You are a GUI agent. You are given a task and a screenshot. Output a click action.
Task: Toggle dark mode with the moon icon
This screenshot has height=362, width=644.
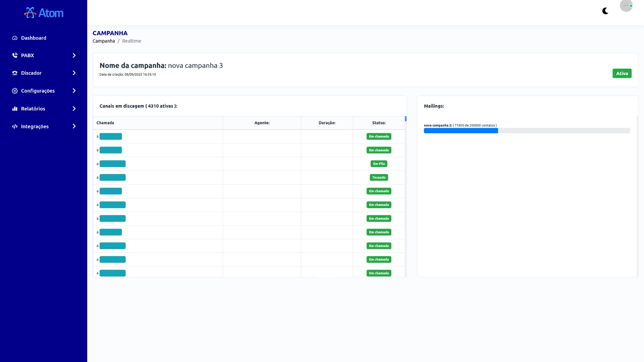(x=605, y=11)
